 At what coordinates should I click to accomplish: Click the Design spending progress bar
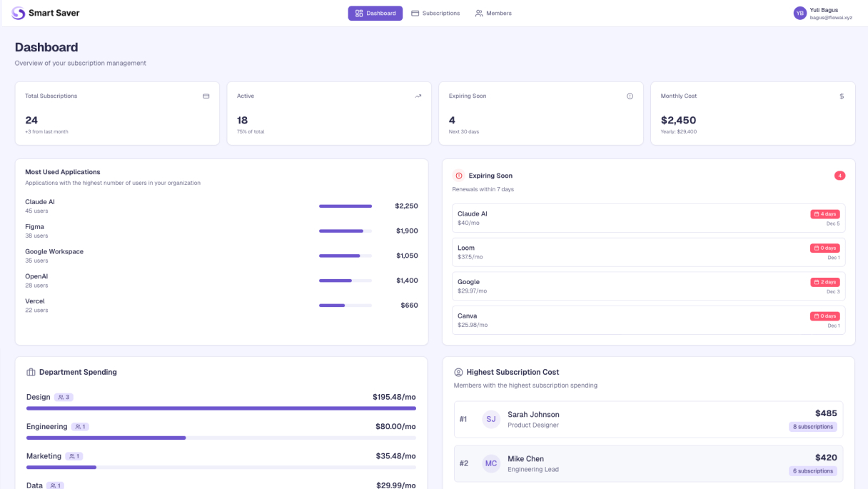tap(221, 408)
